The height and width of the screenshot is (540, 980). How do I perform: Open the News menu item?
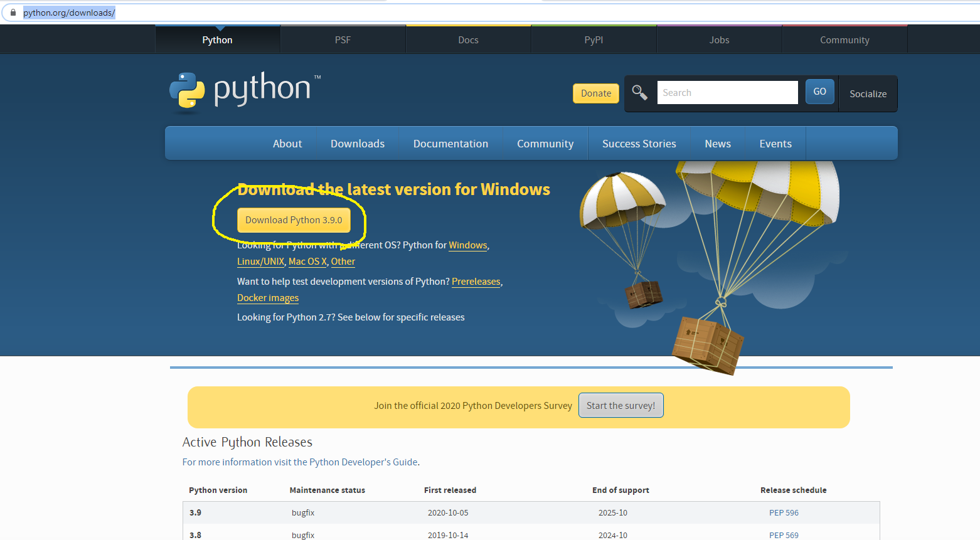718,144
